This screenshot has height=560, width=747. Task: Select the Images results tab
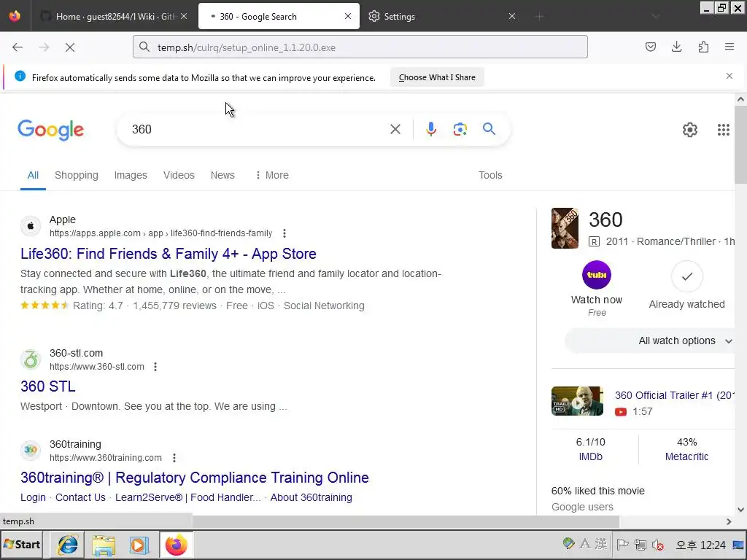coord(131,175)
